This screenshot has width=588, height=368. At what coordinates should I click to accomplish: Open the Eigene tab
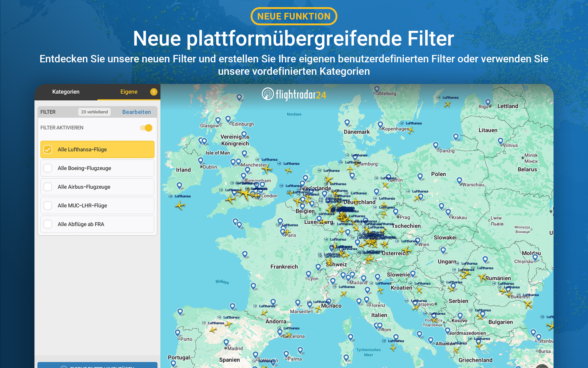(x=129, y=92)
